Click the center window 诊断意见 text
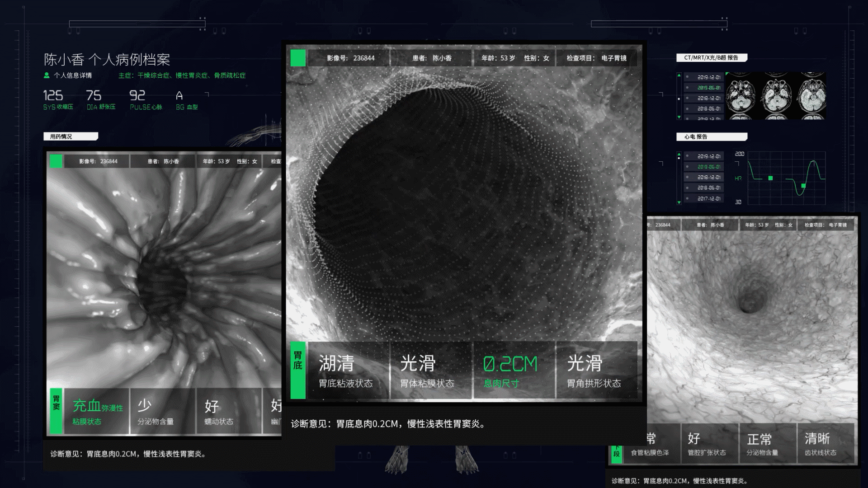 coord(388,424)
